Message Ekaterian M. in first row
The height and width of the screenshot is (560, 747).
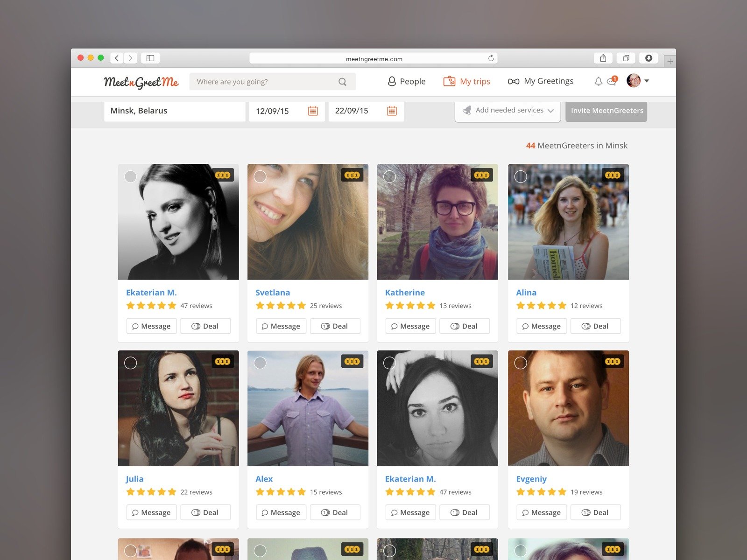click(x=152, y=326)
